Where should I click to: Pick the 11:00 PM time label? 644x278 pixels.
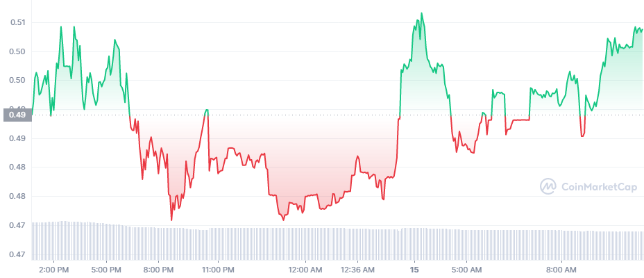click(x=218, y=269)
